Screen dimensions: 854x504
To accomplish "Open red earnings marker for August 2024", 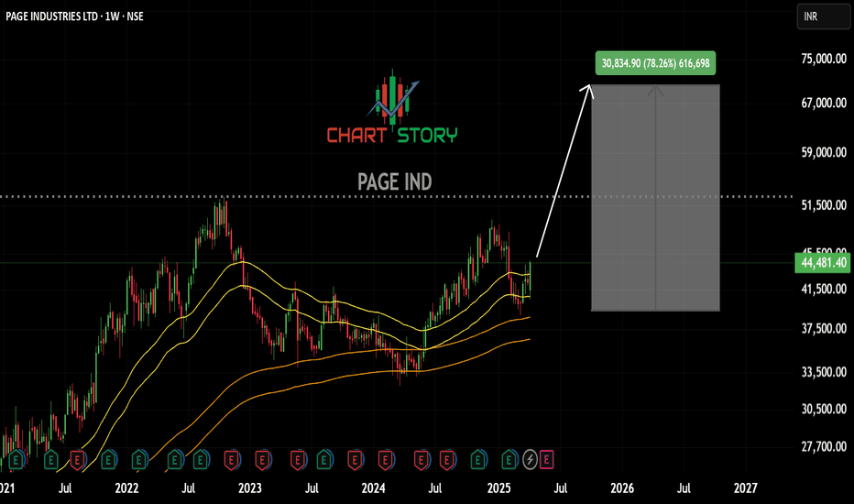I will (448, 460).
